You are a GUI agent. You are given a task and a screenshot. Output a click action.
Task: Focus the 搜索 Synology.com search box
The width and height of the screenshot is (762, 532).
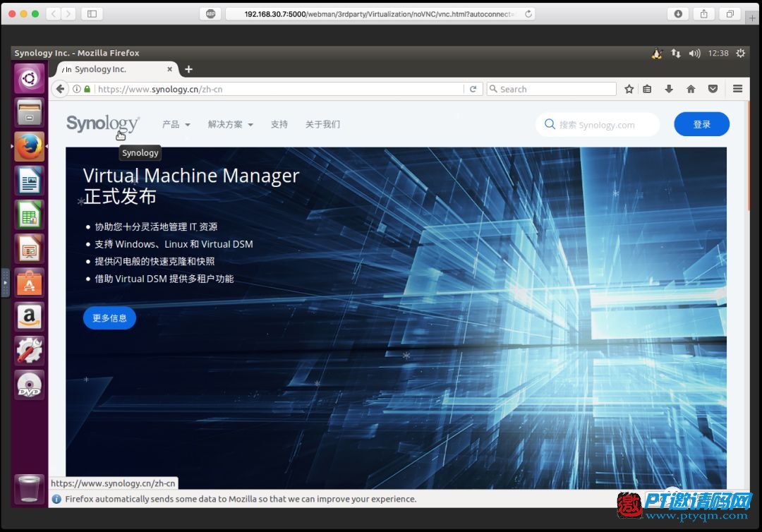coord(598,125)
